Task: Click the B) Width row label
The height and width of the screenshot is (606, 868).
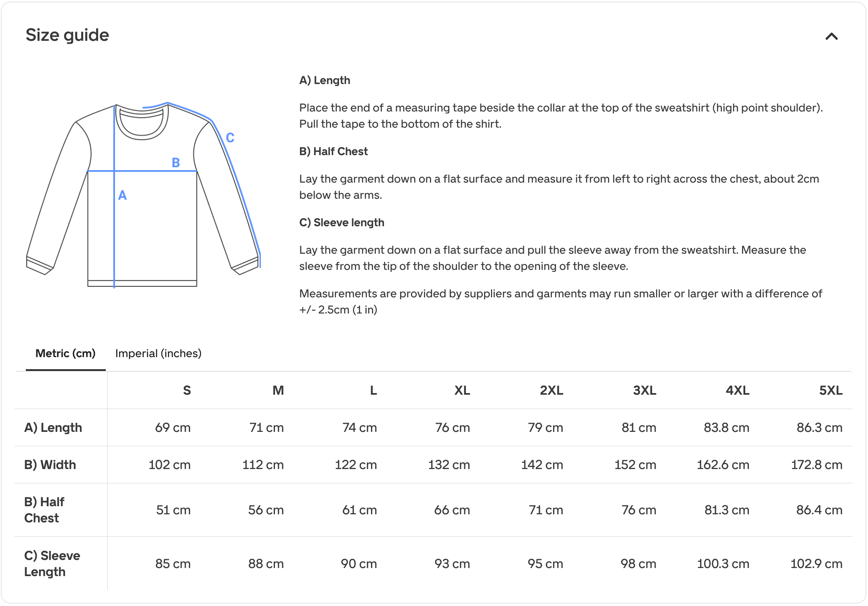Action: tap(50, 465)
